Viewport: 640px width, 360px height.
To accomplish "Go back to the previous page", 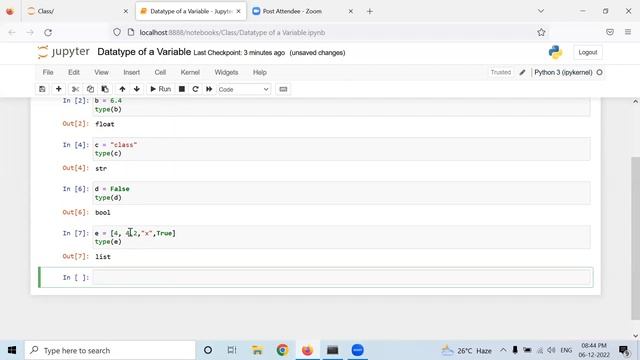I will coord(12,32).
